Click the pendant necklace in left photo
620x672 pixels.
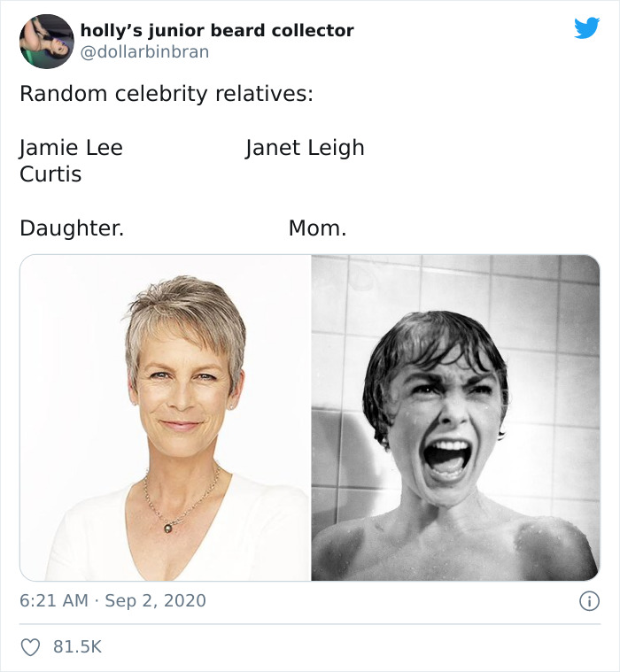[167, 528]
